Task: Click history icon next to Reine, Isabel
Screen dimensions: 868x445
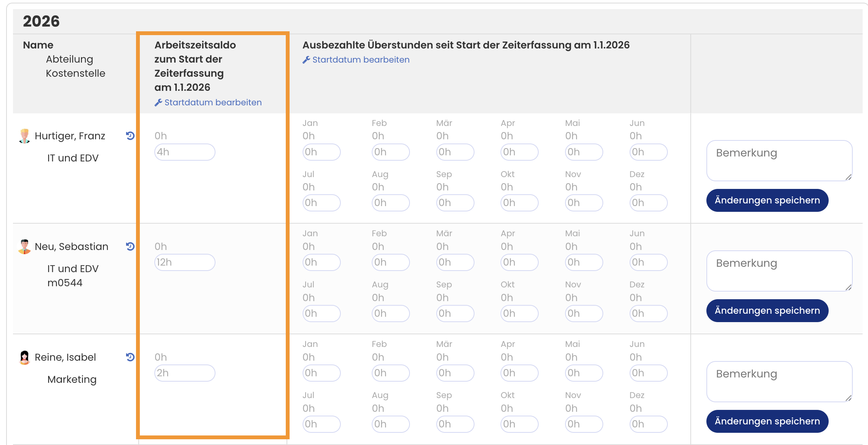Action: pyautogui.click(x=130, y=357)
